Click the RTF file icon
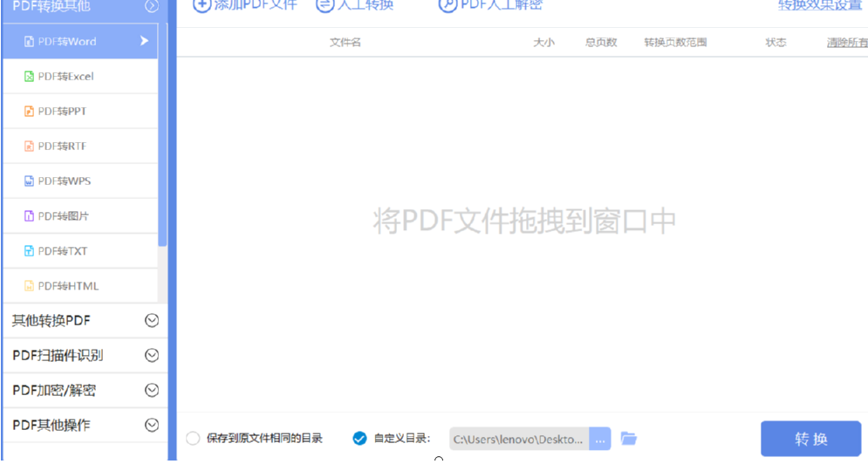Screen dimensions: 868x464 [x=30, y=147]
